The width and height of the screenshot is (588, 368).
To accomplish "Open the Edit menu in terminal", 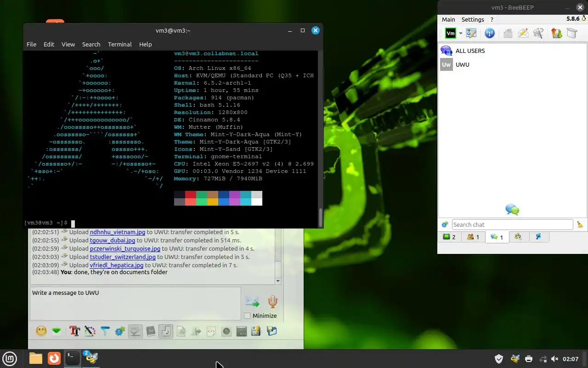I will coord(49,44).
